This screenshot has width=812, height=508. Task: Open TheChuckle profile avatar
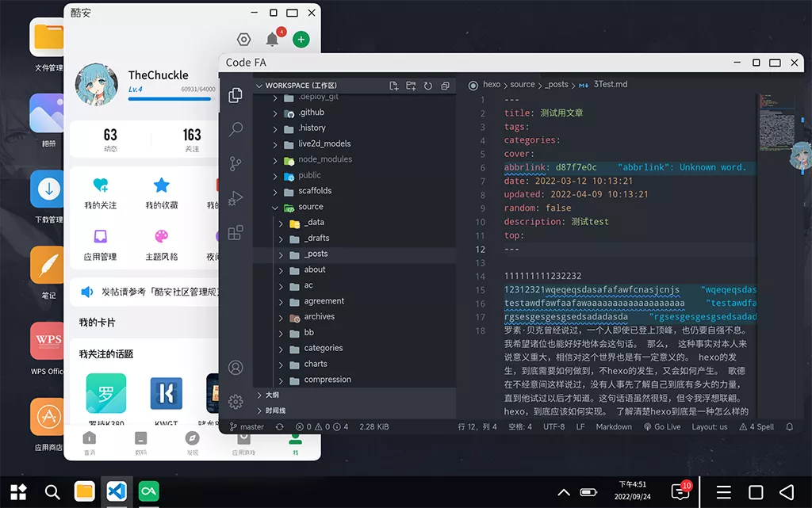coord(96,84)
